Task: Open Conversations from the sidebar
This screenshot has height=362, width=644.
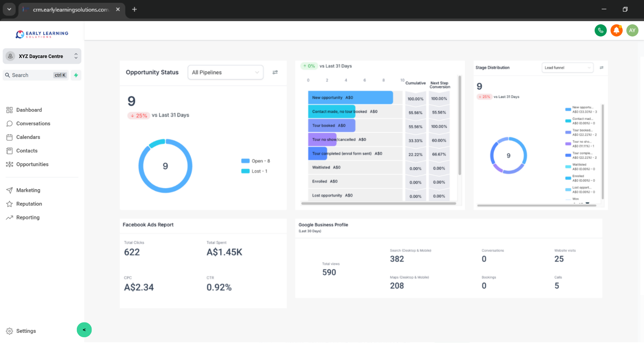Action: click(x=33, y=123)
